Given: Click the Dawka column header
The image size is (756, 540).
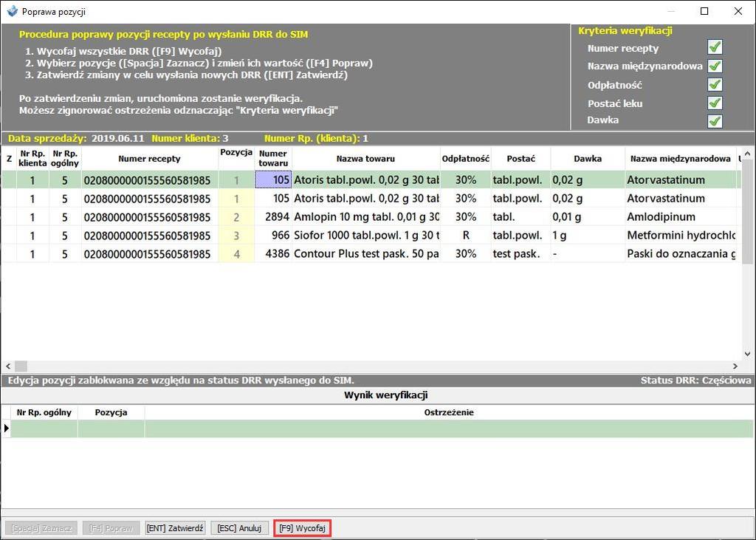Looking at the screenshot, I should pyautogui.click(x=588, y=159).
